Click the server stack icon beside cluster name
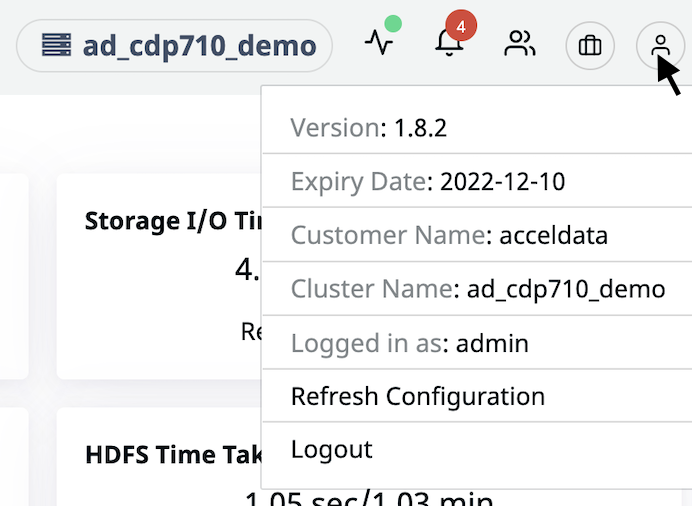The height and width of the screenshot is (506, 692). (56, 45)
